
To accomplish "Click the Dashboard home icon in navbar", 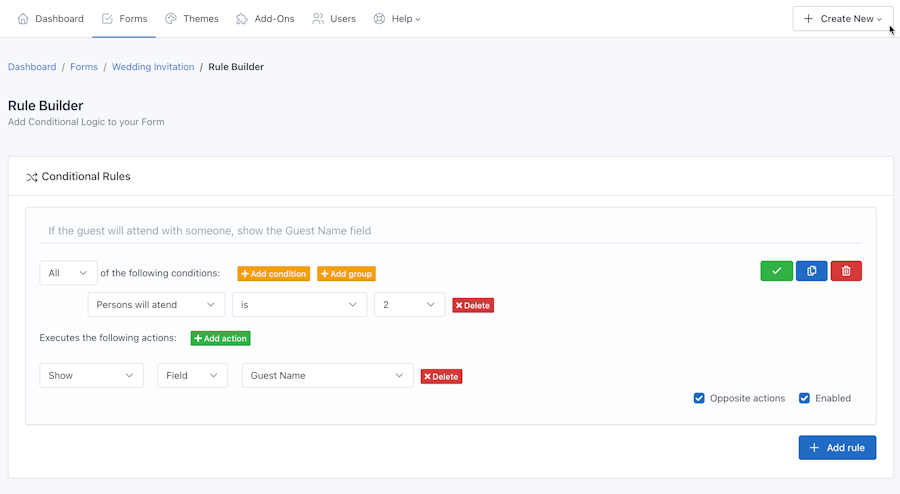I will pyautogui.click(x=23, y=19).
